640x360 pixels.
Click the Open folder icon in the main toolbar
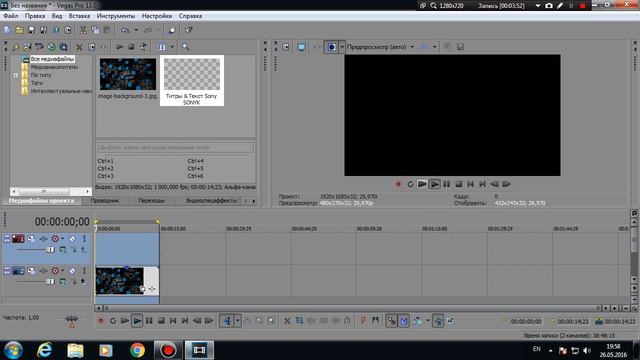tap(19, 30)
